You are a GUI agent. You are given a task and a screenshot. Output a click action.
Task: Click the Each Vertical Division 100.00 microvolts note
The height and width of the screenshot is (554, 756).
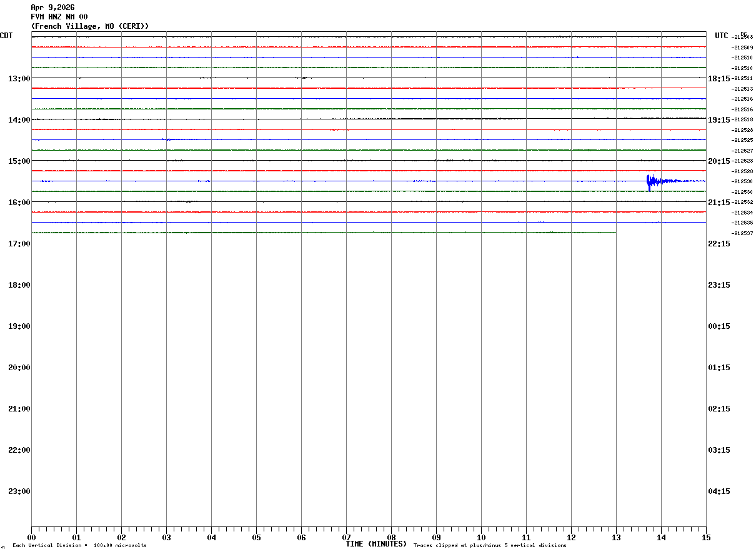coord(79,546)
